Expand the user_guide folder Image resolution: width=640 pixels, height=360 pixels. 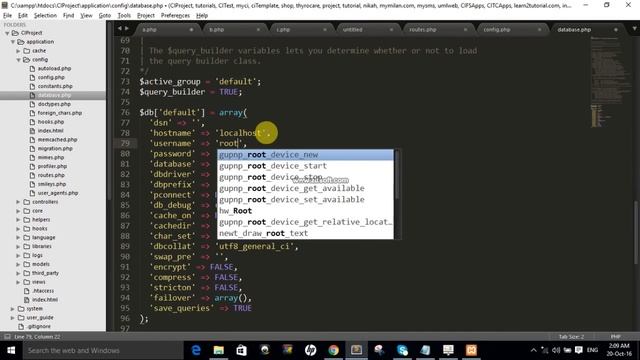point(13,318)
